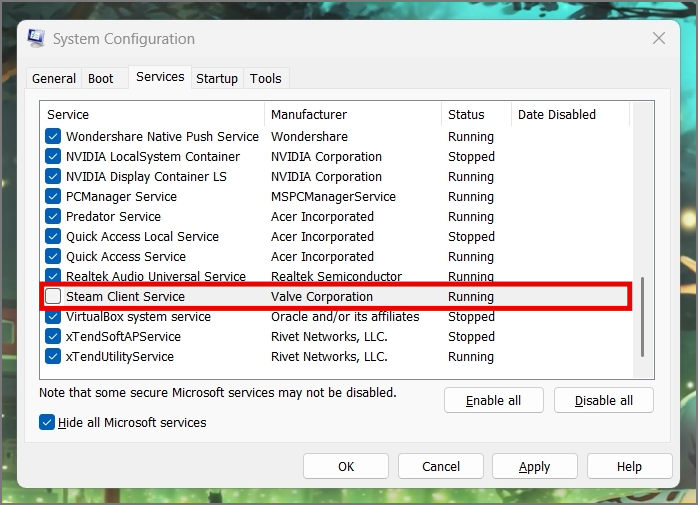Select the xTendUtilityService name

point(120,357)
